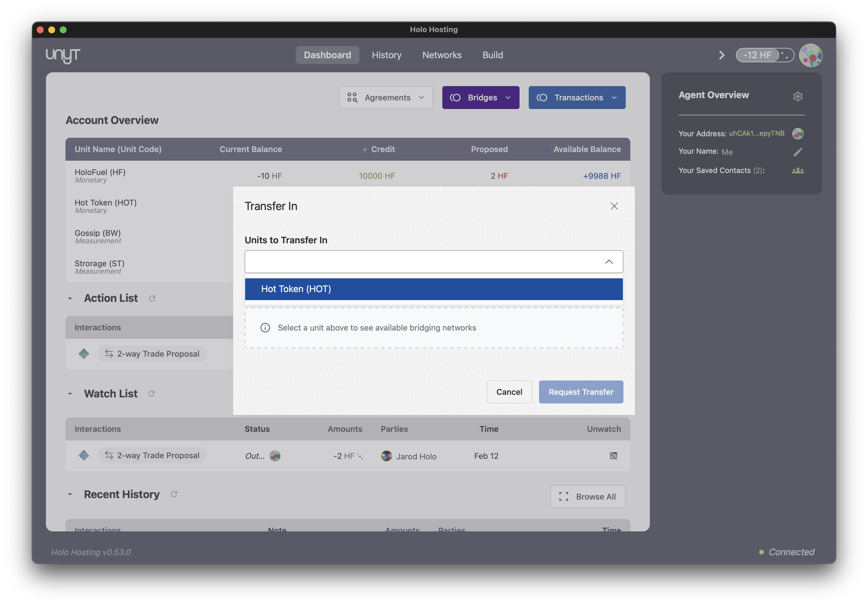This screenshot has height=606, width=868.
Task: Refresh the Action List
Action: (x=152, y=298)
